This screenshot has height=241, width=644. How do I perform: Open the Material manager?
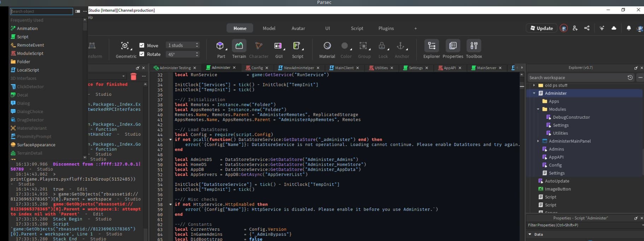click(x=327, y=46)
